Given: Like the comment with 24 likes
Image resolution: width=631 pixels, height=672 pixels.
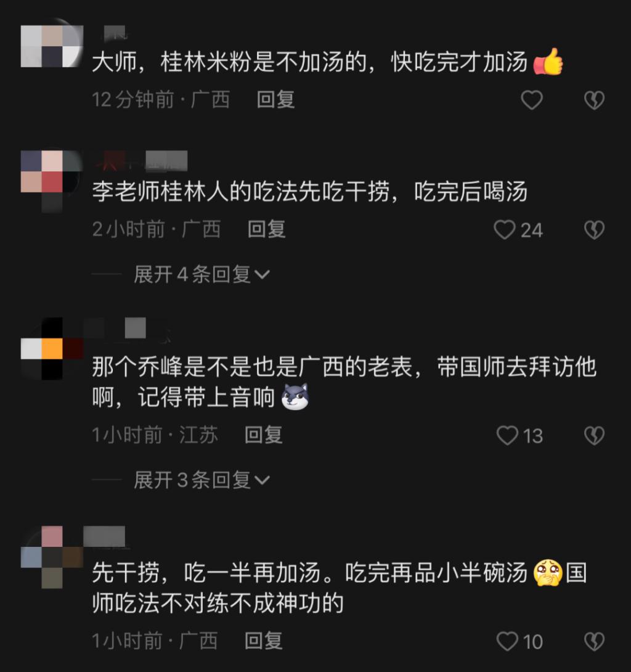Looking at the screenshot, I should (504, 230).
